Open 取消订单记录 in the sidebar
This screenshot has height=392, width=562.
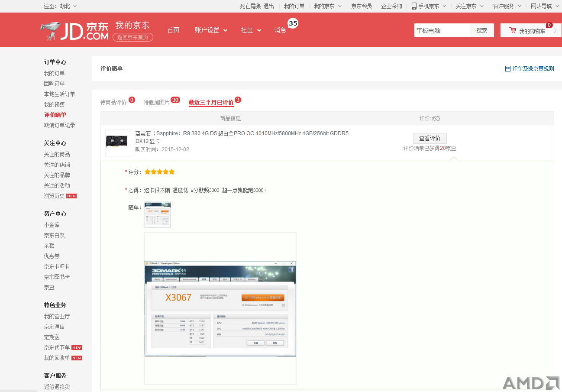click(x=59, y=125)
